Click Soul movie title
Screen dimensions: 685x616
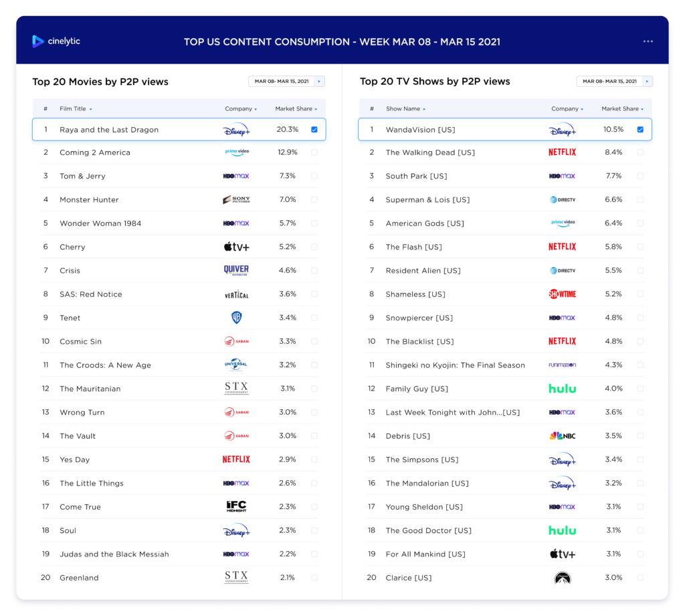pyautogui.click(x=68, y=530)
